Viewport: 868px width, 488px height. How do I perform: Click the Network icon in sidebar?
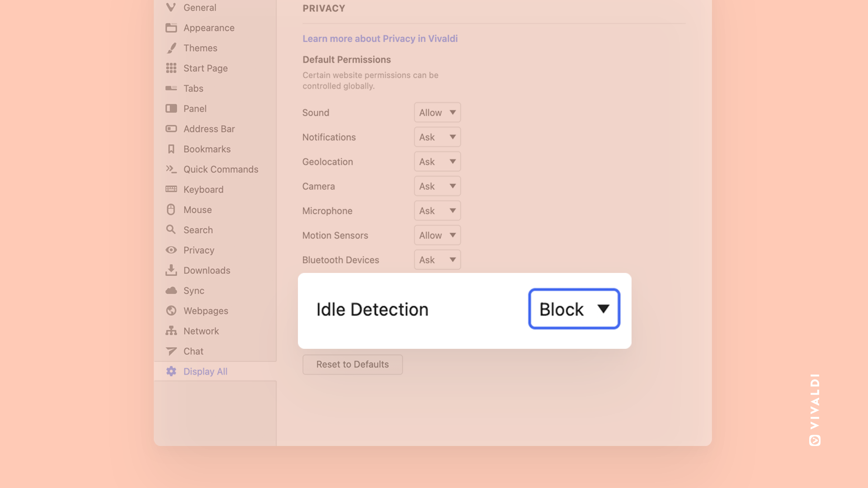coord(171,331)
